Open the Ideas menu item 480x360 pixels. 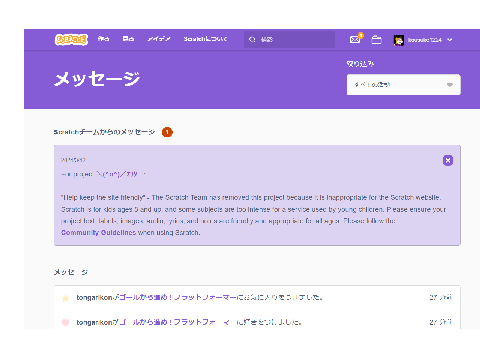point(159,39)
